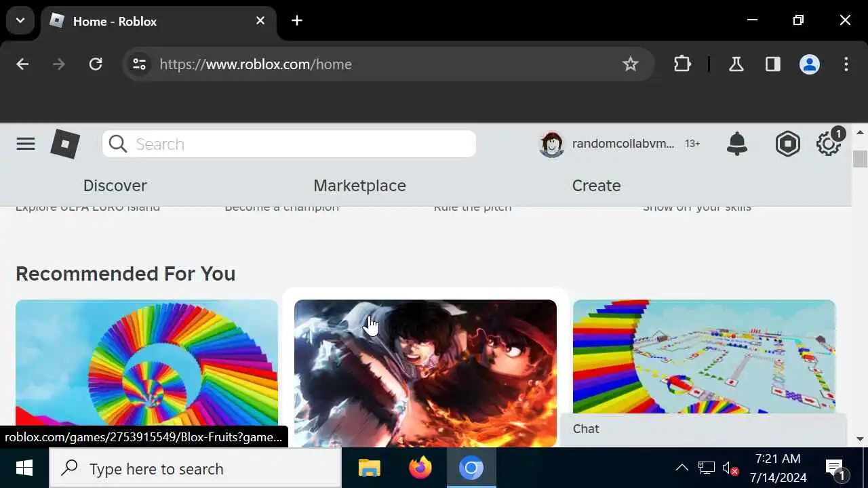Screen dimensions: 868x488
Task: Reload the Roblox page
Action: coord(96,64)
